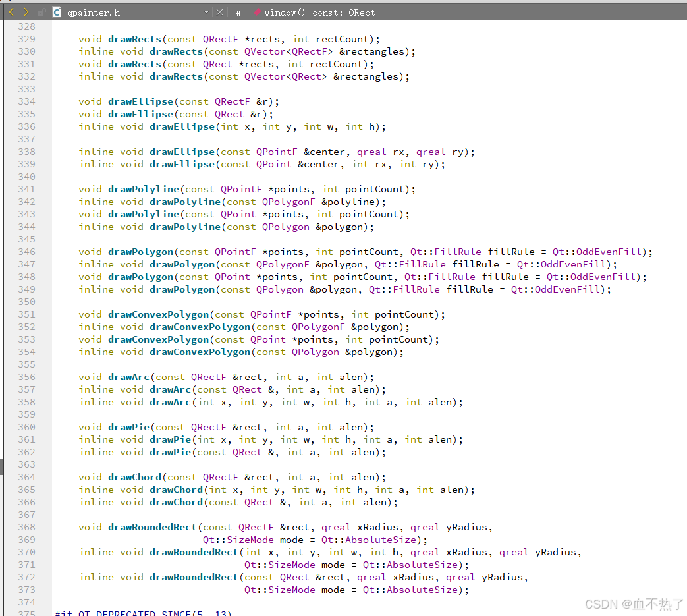Click drawPolyline on line 341
Screen dimensions: 687x616
pos(144,189)
